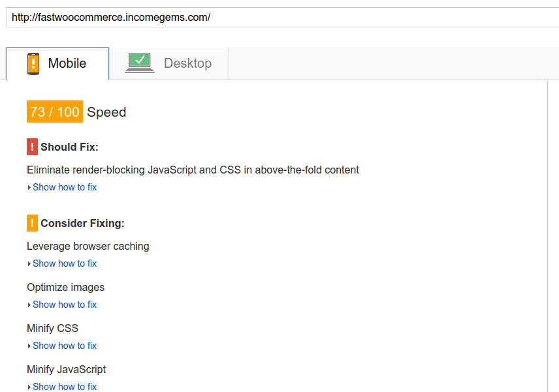Click the URL input field with fastwoocommerce address
Viewport: 559px width, 392px height.
pos(282,17)
